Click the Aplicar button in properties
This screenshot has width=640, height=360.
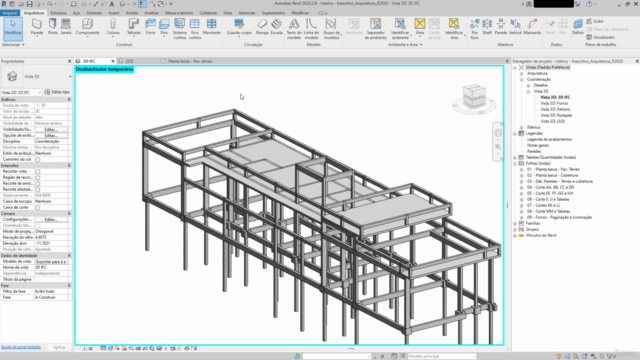60,347
